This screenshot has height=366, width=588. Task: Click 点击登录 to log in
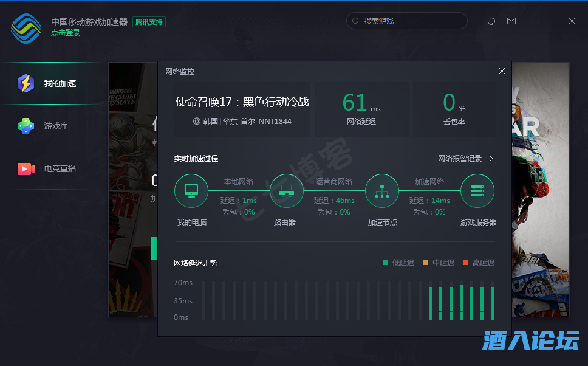tap(66, 33)
